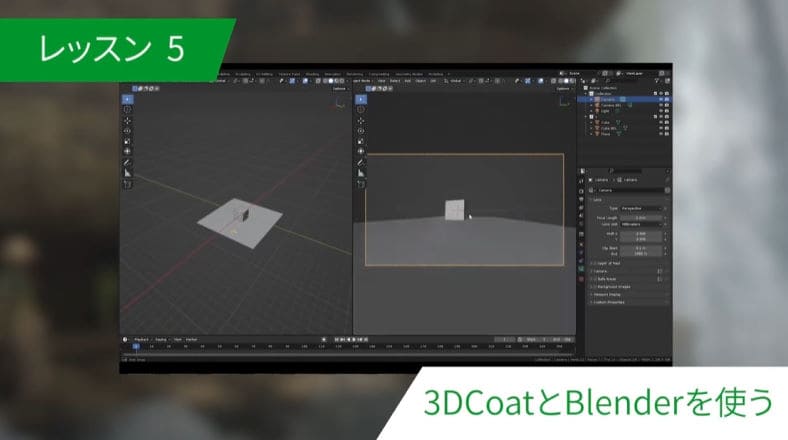Select the Annotate tool in left viewport

(128, 162)
